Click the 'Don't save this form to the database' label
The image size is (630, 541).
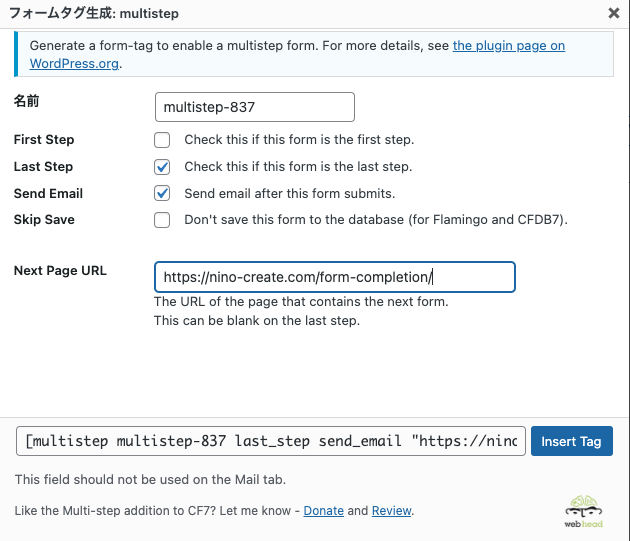click(x=376, y=219)
